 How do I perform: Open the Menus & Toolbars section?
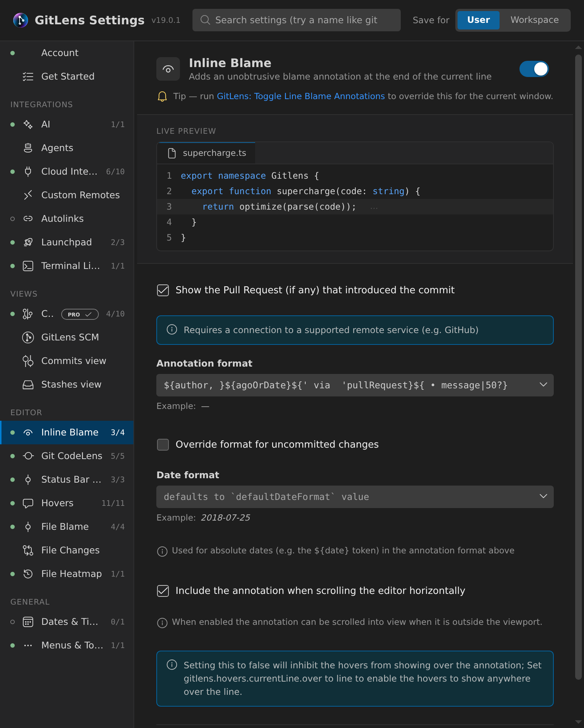point(67,645)
